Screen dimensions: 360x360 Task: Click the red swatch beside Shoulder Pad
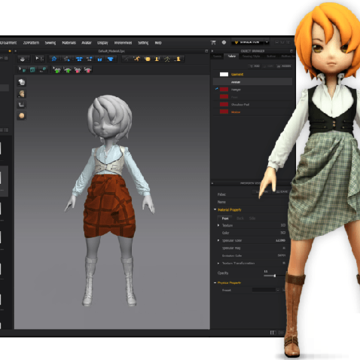224,104
